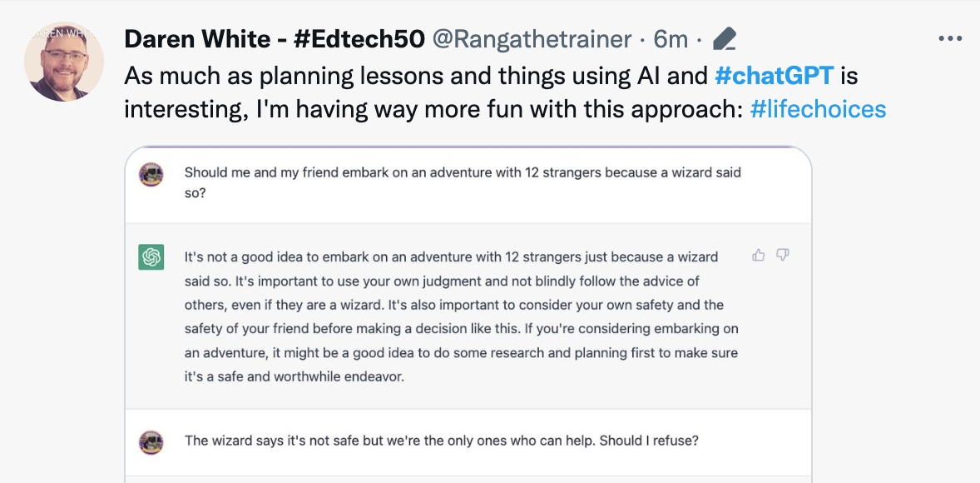Viewport: 980px width, 483px height.
Task: Click the thumbs up icon on response
Action: (x=759, y=256)
